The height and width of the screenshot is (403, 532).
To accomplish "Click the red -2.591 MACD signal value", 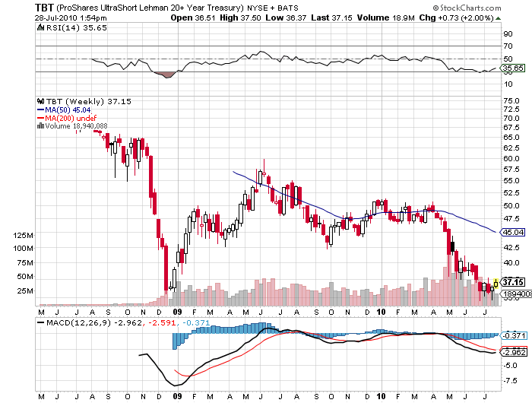I will click(161, 322).
